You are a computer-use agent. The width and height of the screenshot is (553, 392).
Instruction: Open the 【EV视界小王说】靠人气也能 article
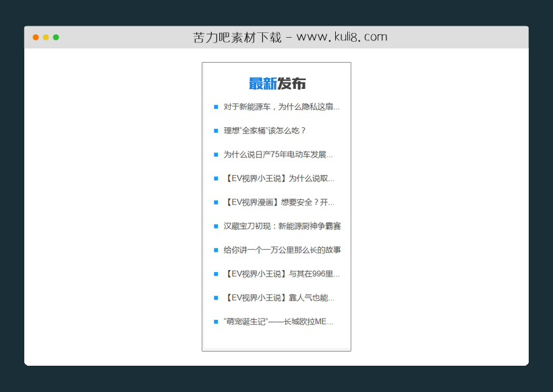tap(280, 297)
